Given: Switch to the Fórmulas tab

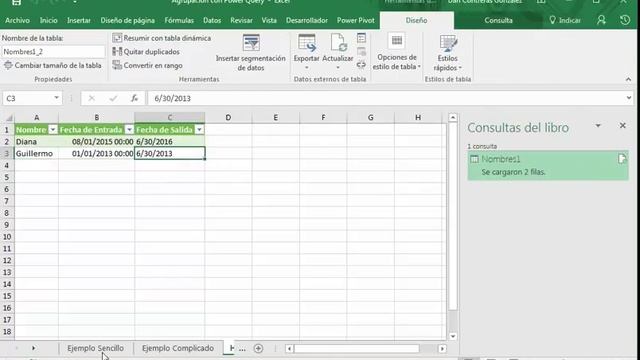Looking at the screenshot, I should 179,20.
